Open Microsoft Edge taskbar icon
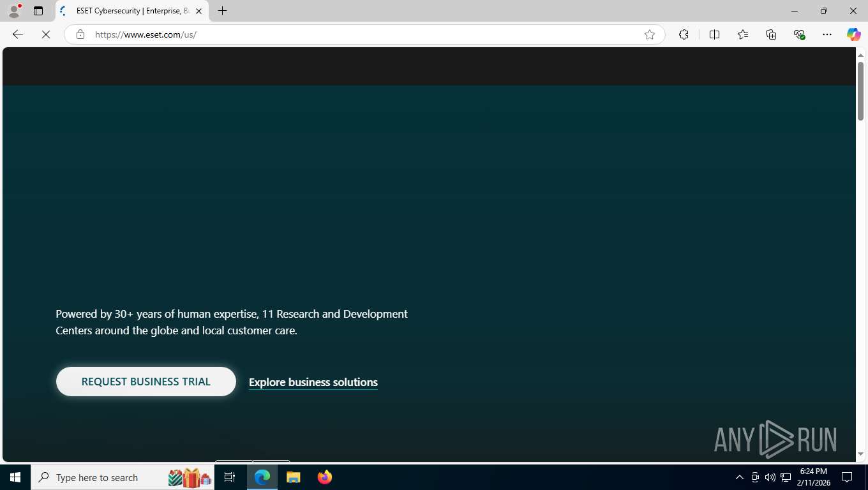The height and width of the screenshot is (490, 868). point(262,477)
